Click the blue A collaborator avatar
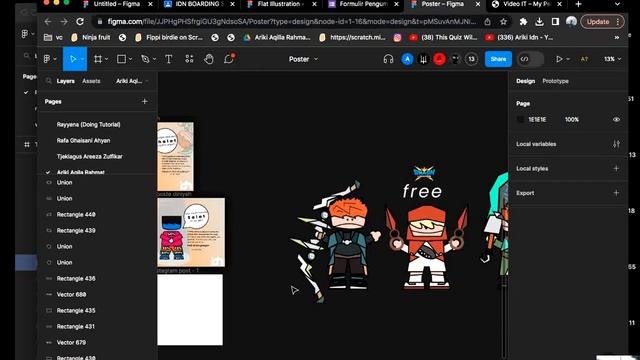 [407, 59]
